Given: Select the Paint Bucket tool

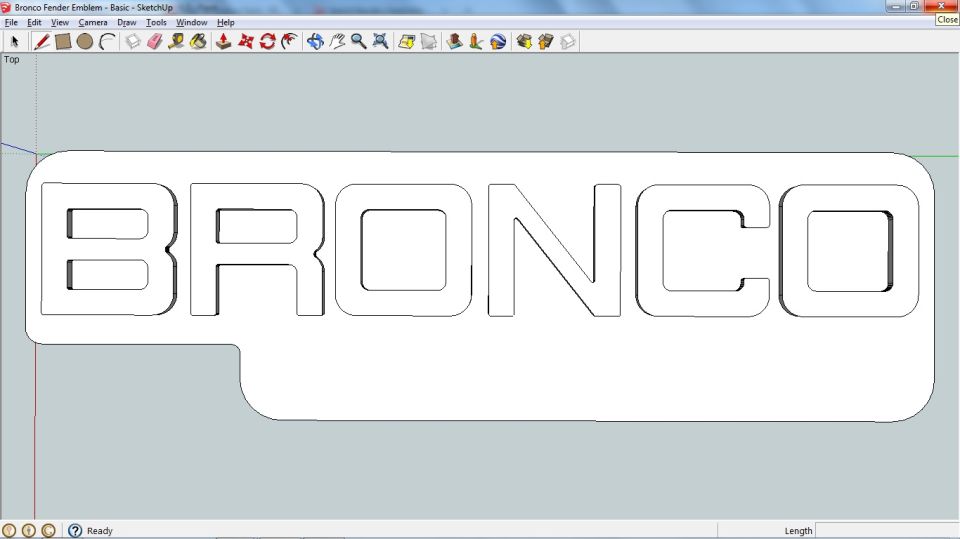Looking at the screenshot, I should [x=198, y=42].
